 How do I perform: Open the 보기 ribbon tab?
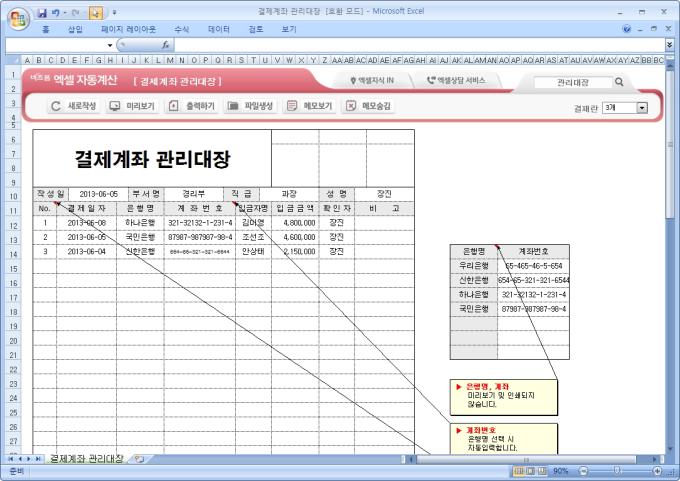click(x=288, y=29)
